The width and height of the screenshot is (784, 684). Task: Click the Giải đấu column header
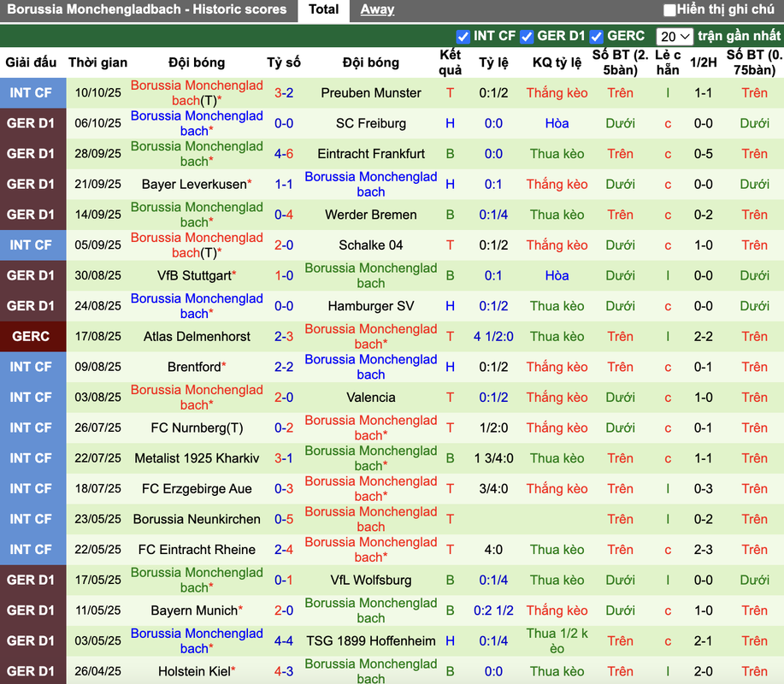31,62
